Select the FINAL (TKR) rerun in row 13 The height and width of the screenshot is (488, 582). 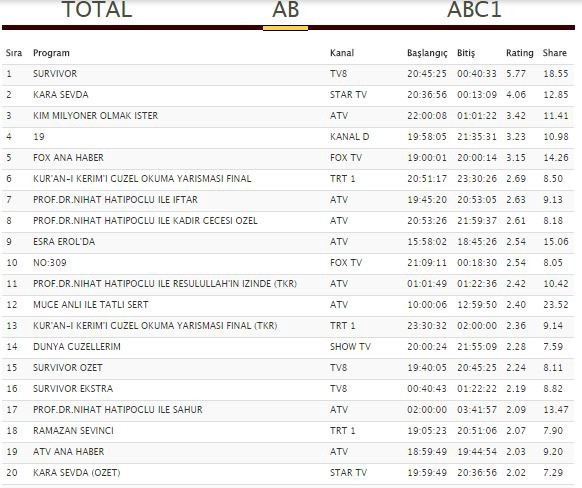[x=155, y=325]
